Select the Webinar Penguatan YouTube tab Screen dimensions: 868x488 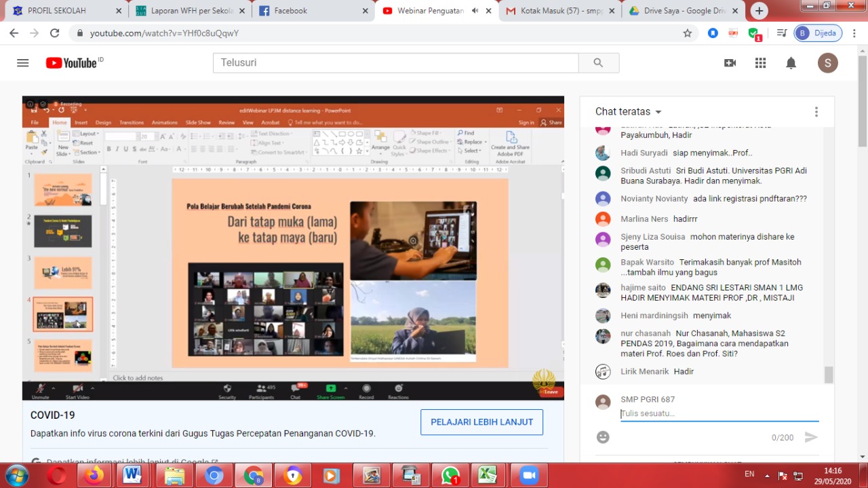click(x=437, y=11)
